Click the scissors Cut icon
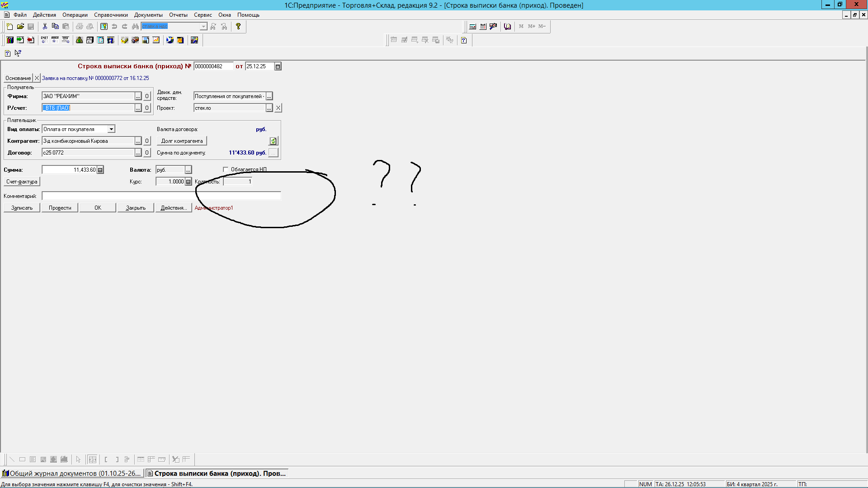Image resolution: width=868 pixels, height=488 pixels. [45, 27]
